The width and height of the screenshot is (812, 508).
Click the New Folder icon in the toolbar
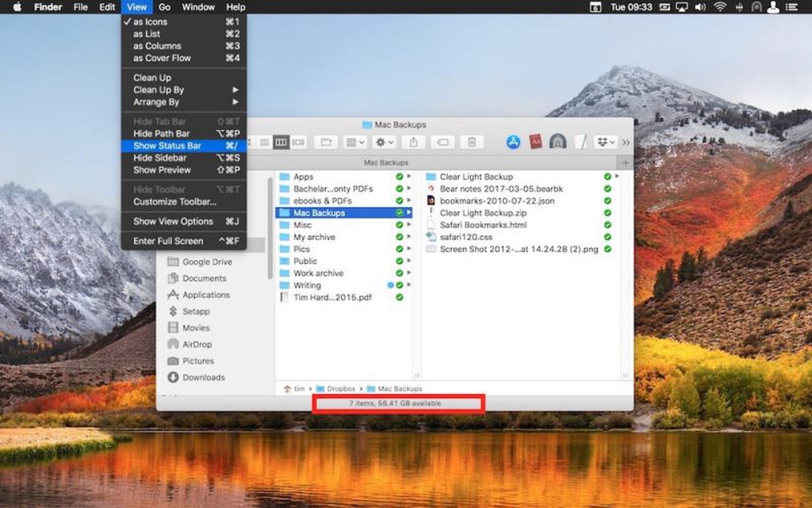pos(326,143)
